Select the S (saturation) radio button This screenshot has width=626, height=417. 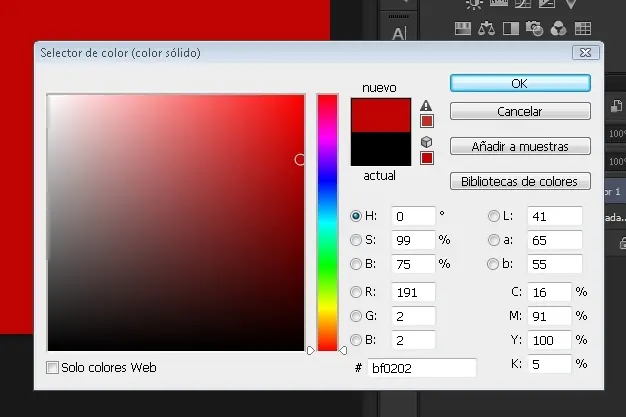point(356,240)
